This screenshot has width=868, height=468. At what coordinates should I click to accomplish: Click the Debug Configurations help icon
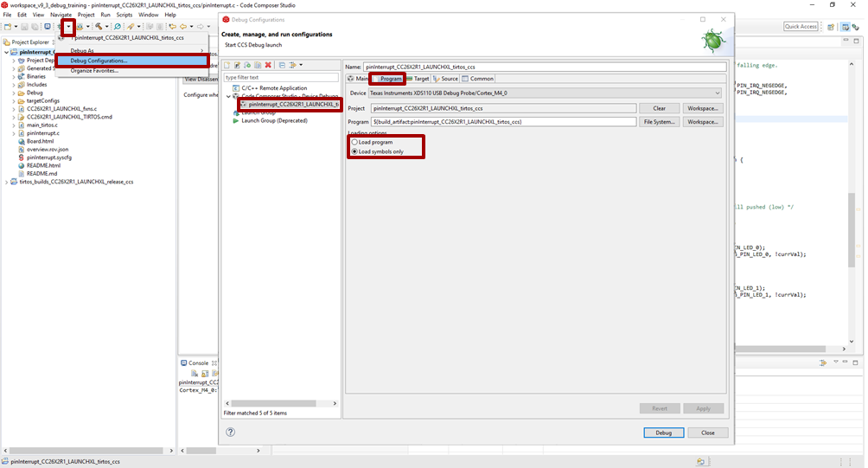pos(231,433)
